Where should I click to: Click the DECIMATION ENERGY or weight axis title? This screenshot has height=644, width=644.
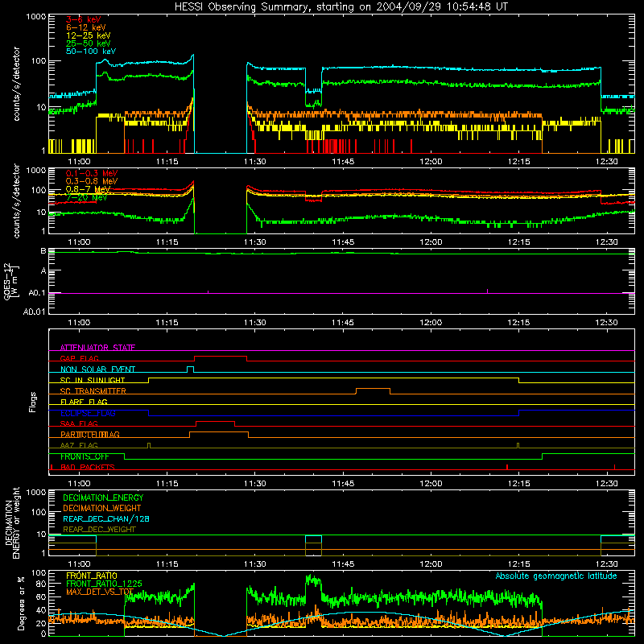(12, 522)
